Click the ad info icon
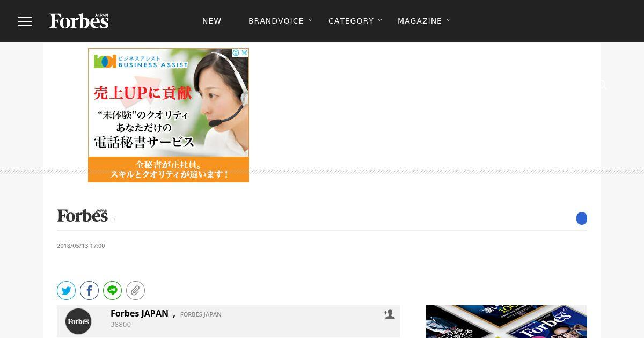The width and height of the screenshot is (644, 338). coord(236,53)
